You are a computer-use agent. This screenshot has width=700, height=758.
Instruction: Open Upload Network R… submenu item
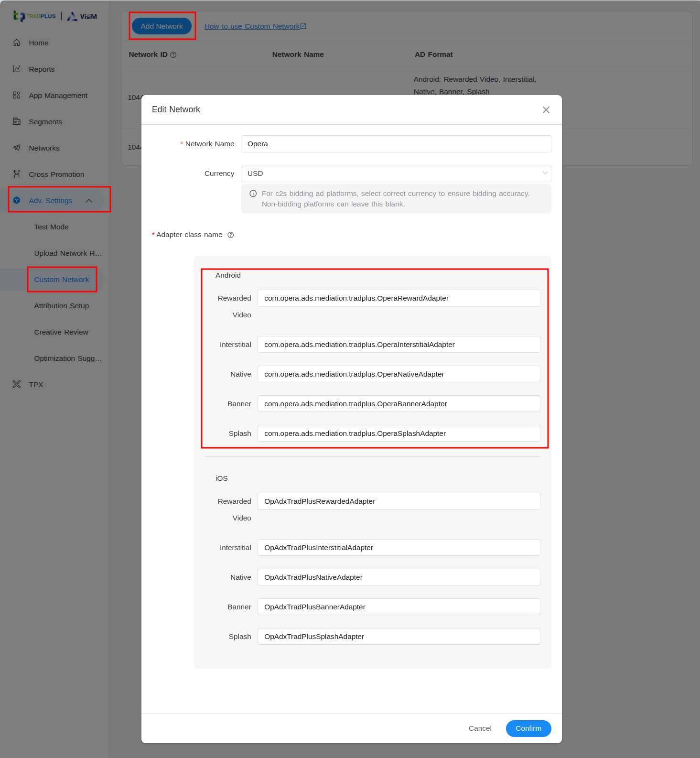(x=68, y=253)
